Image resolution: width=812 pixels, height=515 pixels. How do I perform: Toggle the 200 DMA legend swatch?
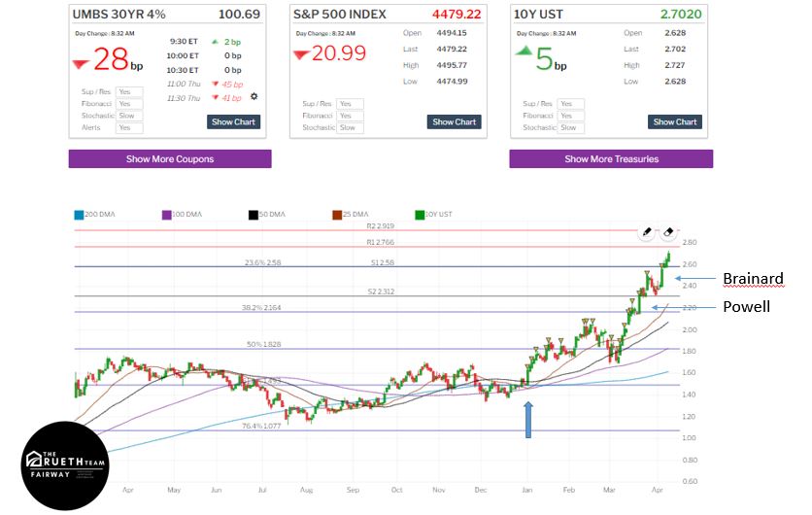[79, 215]
